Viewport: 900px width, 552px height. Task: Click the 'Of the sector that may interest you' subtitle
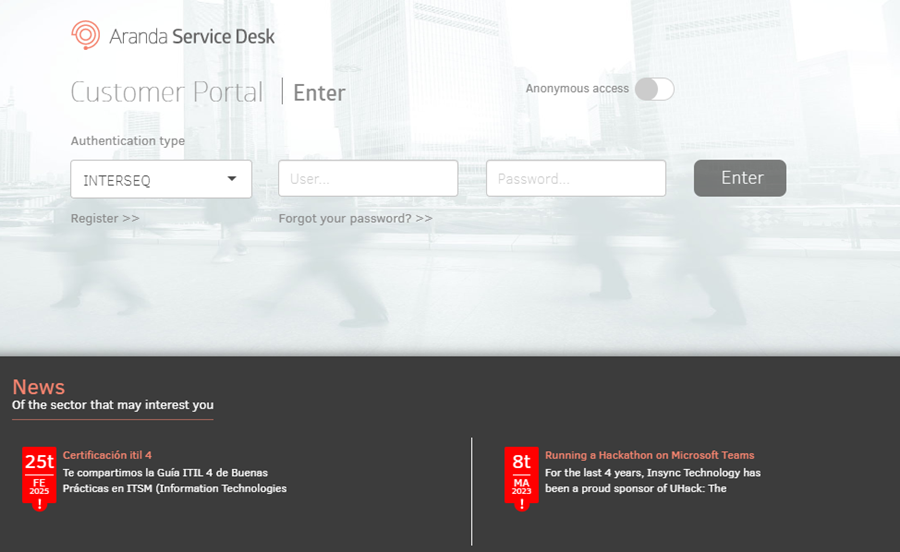coord(112,405)
